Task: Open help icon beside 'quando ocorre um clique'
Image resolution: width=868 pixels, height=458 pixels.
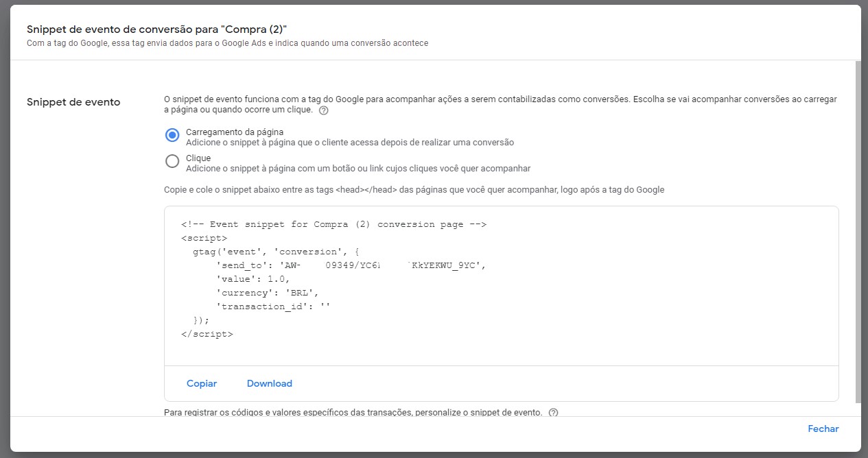Action: click(324, 110)
